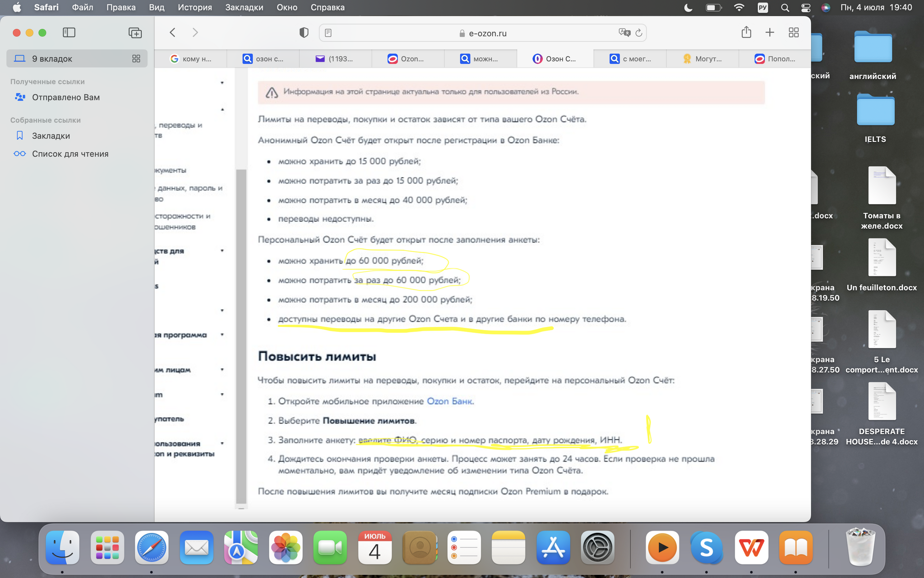Click the translate page icon

click(624, 33)
